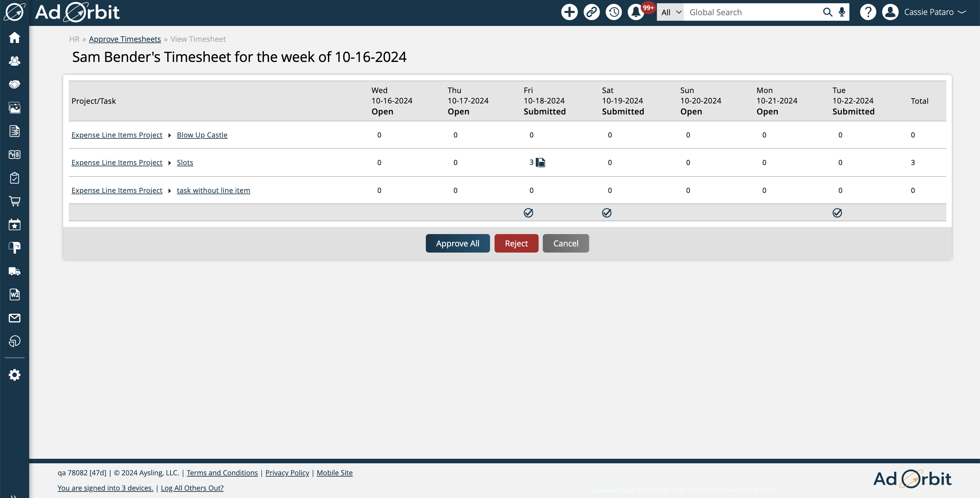Toggle the Friday 10-18-2024 approve checkmark

[528, 213]
